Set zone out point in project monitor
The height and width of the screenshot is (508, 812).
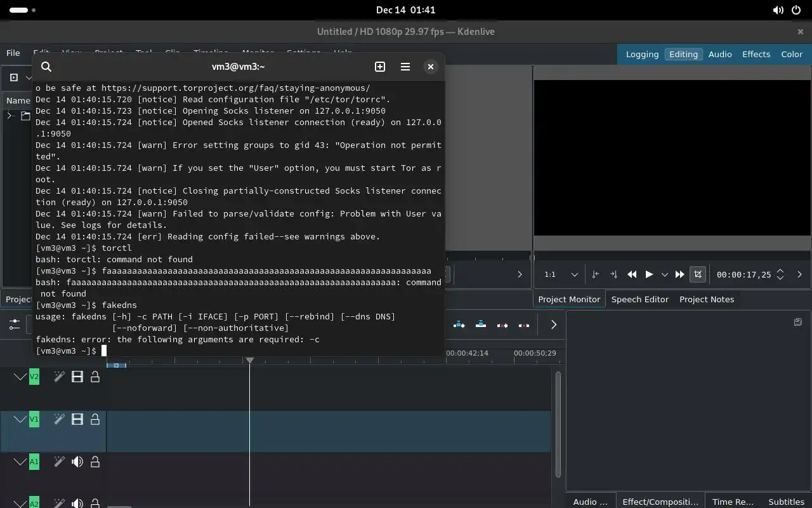613,274
